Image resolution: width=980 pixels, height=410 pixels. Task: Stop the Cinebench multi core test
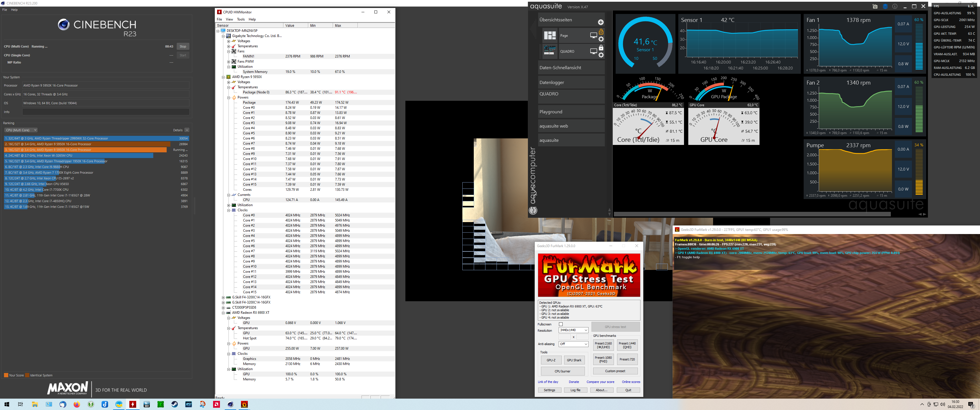pyautogui.click(x=183, y=46)
